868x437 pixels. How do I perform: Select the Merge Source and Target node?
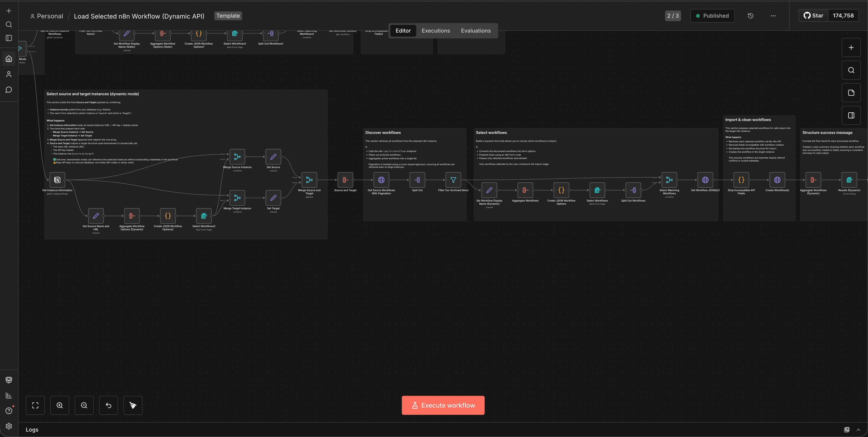pyautogui.click(x=309, y=180)
